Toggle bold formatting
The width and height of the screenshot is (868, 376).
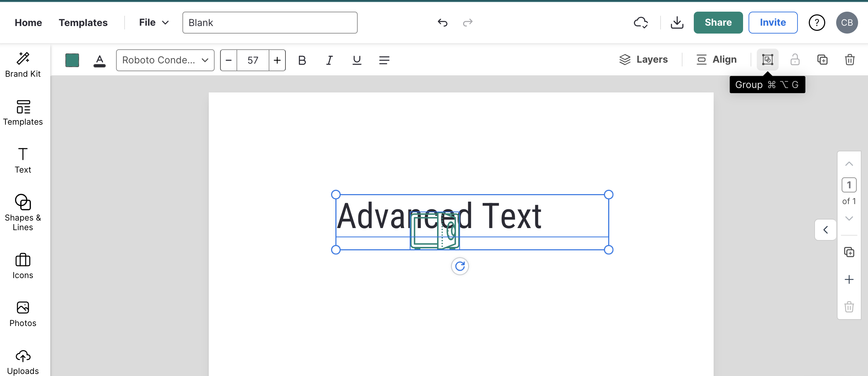coord(302,60)
